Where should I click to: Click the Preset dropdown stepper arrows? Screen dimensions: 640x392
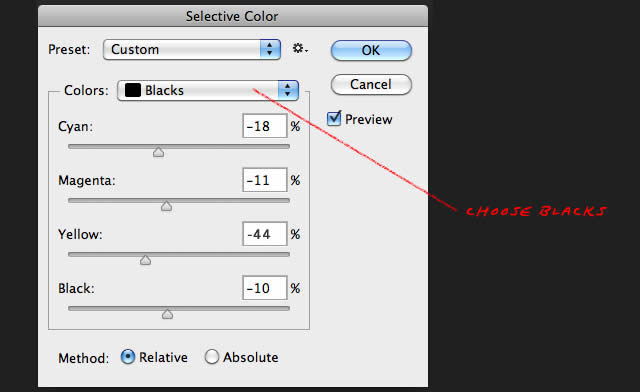[x=270, y=49]
